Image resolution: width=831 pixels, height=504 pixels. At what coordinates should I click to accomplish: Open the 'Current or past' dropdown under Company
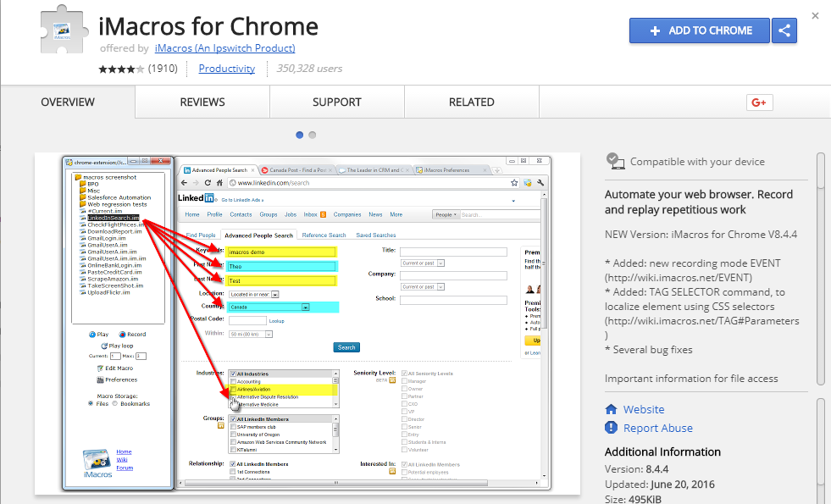click(423, 286)
